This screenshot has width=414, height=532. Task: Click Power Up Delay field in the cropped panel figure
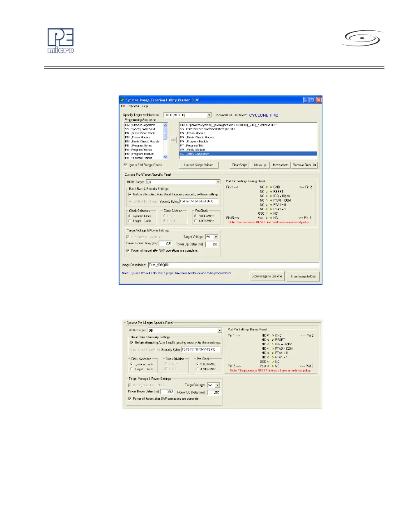tap(214, 392)
